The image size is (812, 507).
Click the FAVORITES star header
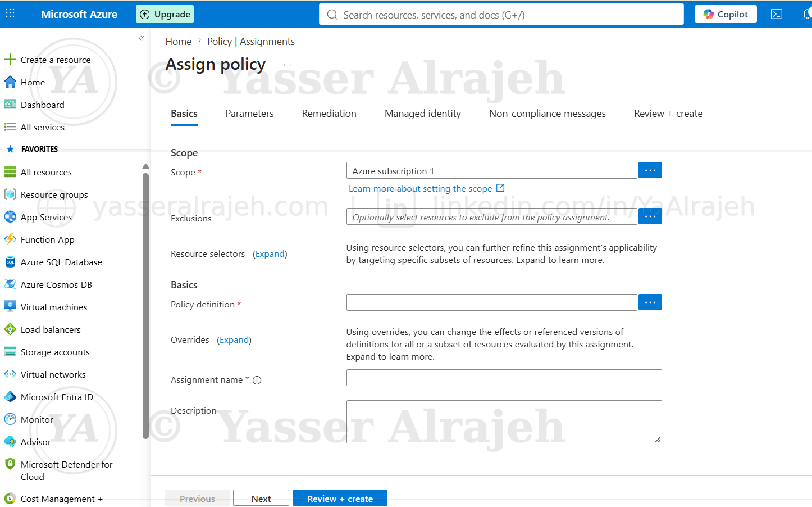tap(32, 149)
